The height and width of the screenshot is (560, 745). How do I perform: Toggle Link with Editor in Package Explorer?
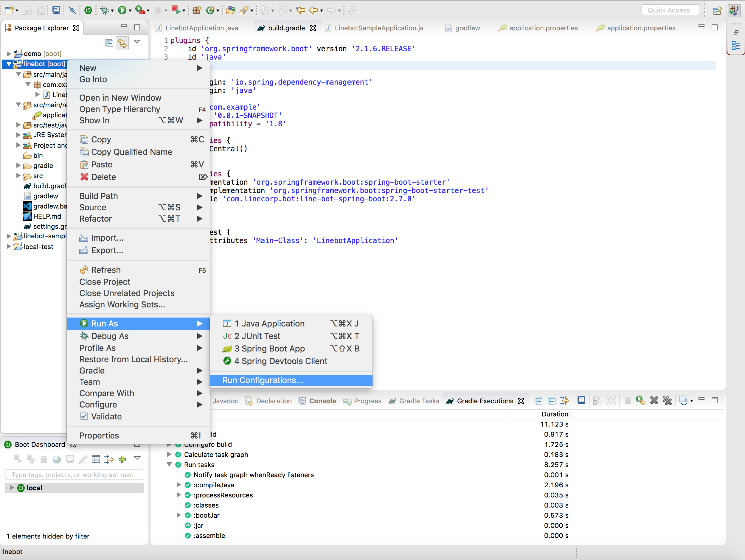click(122, 43)
